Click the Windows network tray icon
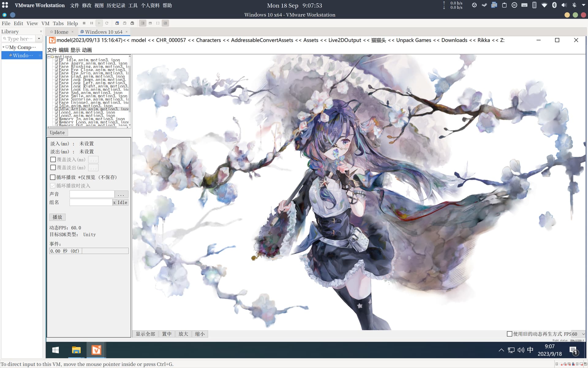Screen dimensions: 588x368 [x=511, y=350]
